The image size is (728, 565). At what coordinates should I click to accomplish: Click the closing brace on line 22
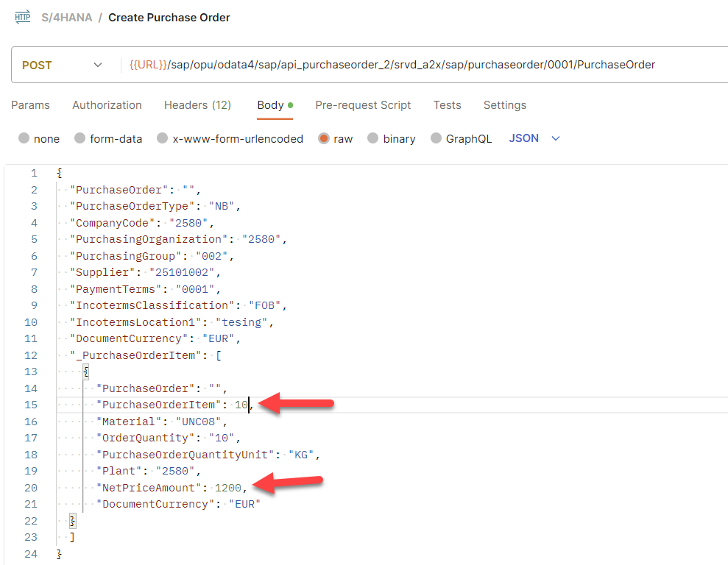(x=72, y=520)
